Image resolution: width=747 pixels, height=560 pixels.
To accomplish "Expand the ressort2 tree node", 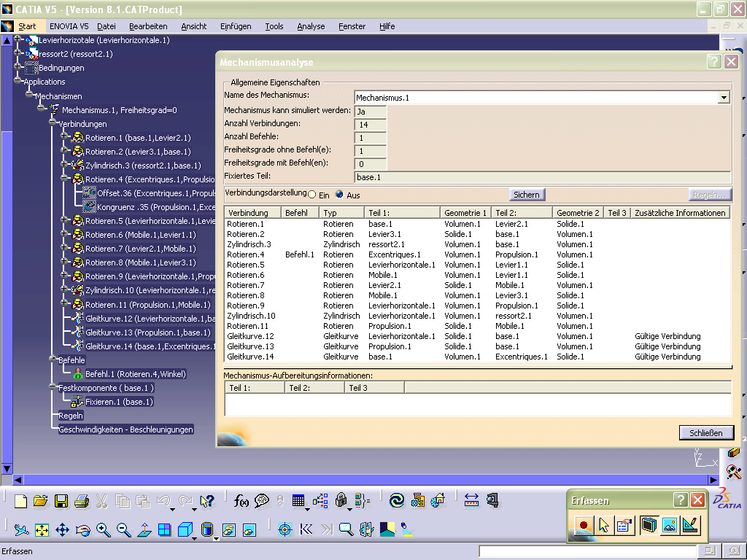I will coord(18,53).
